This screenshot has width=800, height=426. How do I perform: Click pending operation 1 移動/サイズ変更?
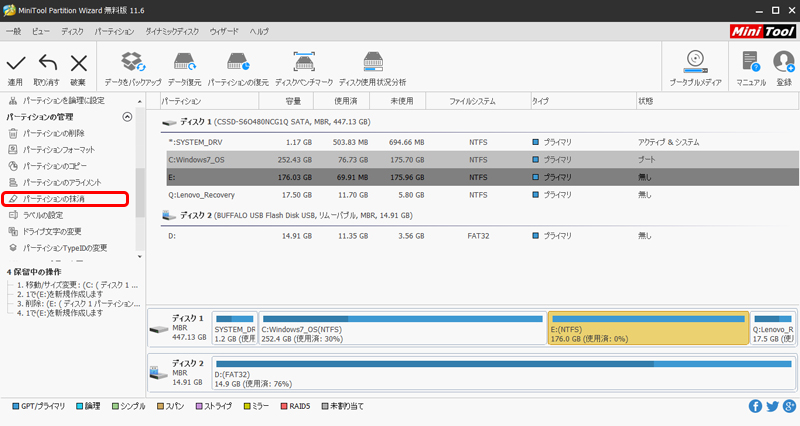pos(77,285)
